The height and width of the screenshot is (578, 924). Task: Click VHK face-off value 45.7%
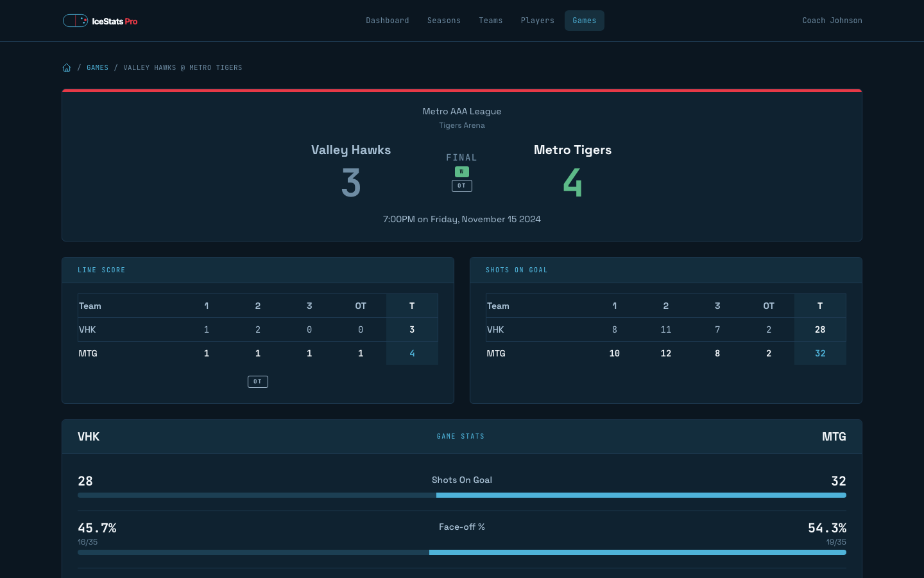[97, 528]
